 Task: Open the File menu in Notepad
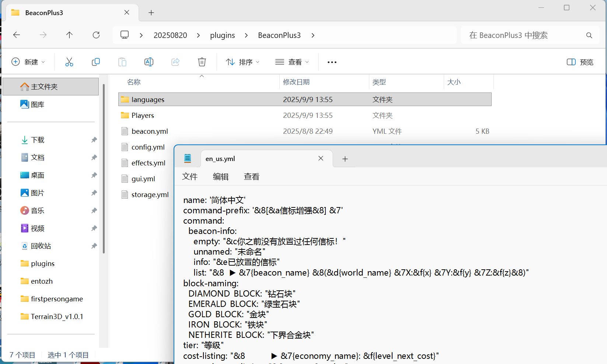(x=190, y=177)
